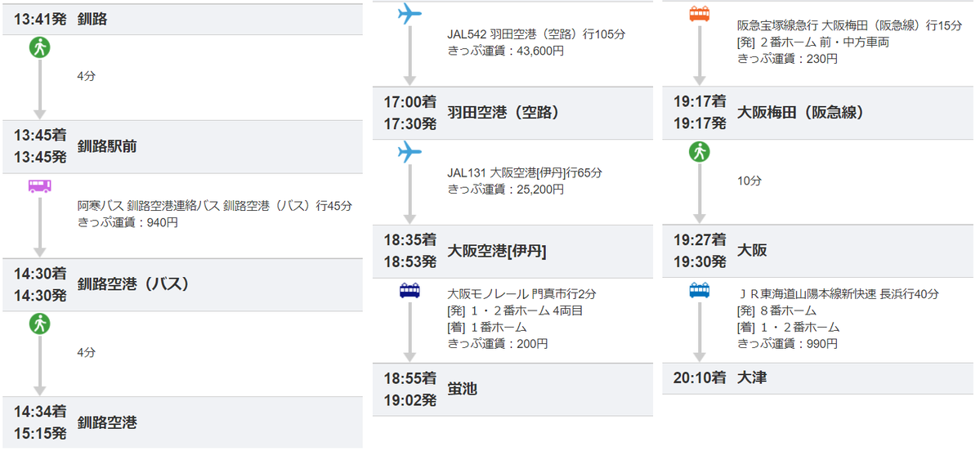This screenshot has height=460, width=980.
Task: Click the walking icon below 釧路
Action: click(x=39, y=49)
